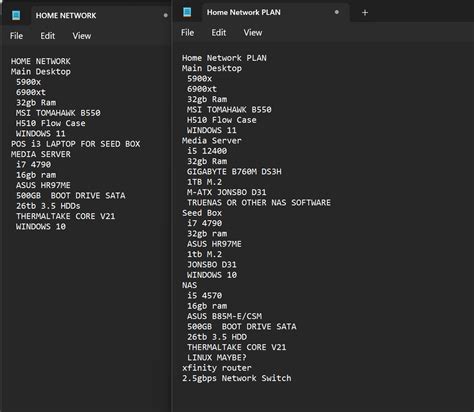Click '6900xt' line in PLAN window

202,89
